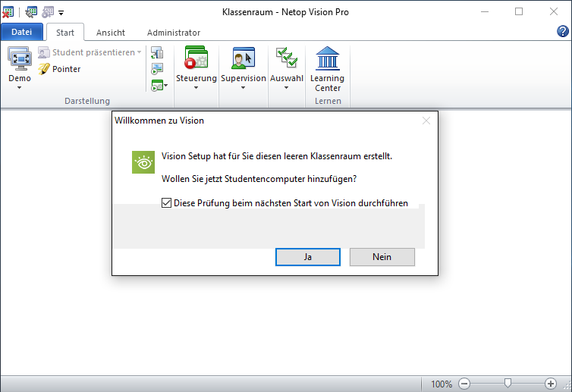Confirm with the Ja button

(308, 257)
